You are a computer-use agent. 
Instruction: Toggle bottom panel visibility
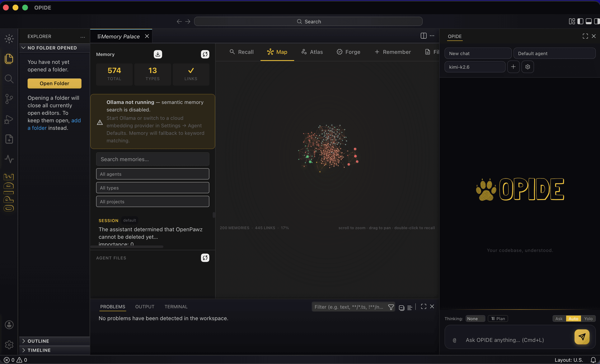click(x=589, y=21)
